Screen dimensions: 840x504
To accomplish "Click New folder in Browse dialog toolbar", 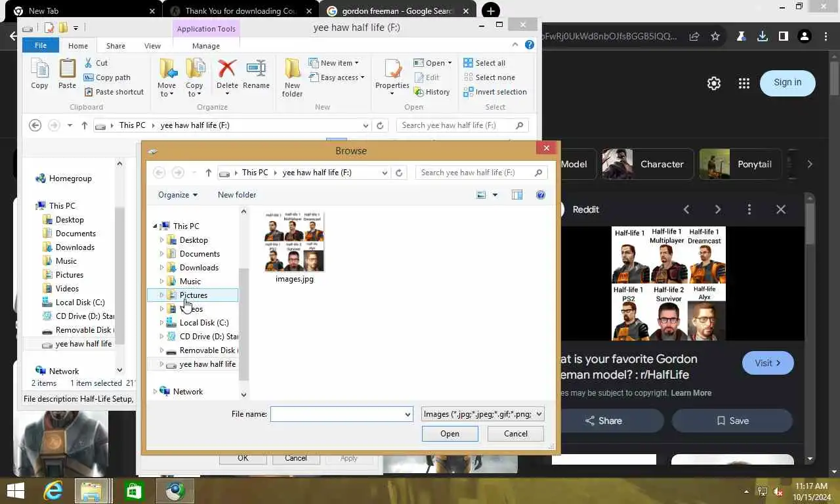I will (237, 195).
